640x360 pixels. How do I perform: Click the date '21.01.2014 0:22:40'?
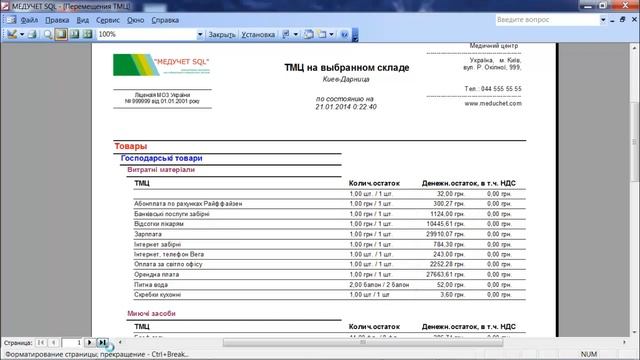(x=346, y=107)
